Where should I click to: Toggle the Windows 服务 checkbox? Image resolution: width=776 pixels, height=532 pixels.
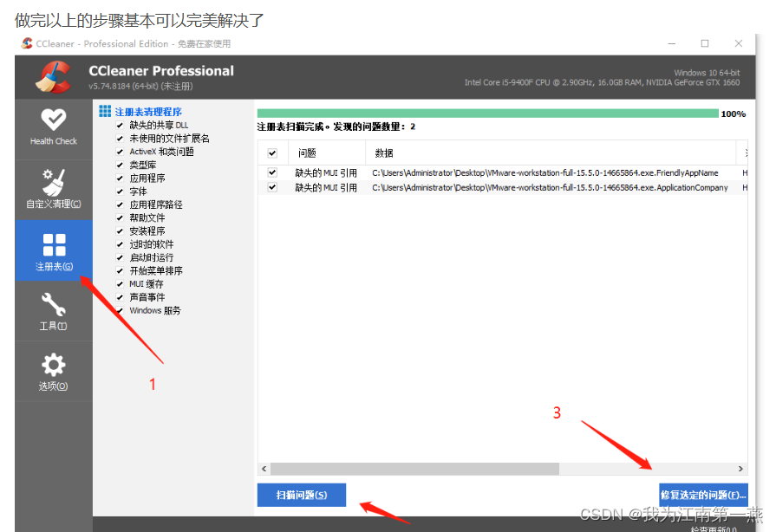[120, 310]
